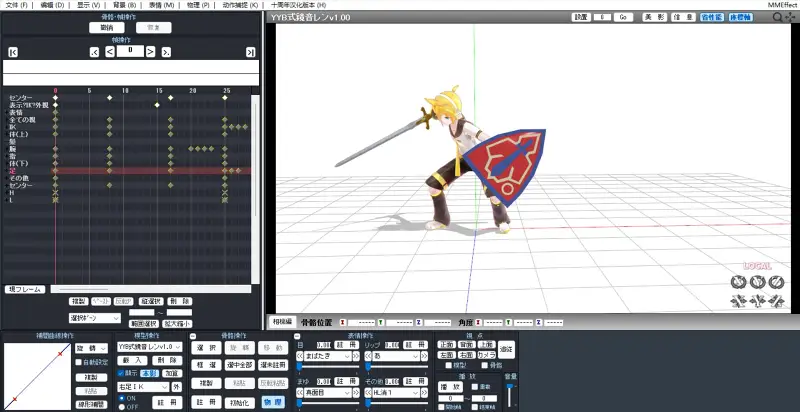Click the Z-axis rotation handle under LOCAL
Viewport: 800px width, 412px height.
point(776,281)
